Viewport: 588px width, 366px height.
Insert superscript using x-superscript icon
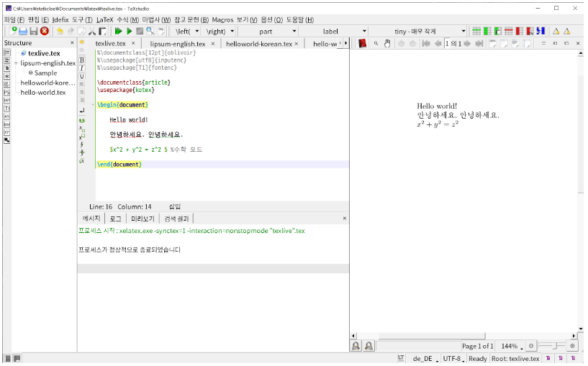click(82, 137)
